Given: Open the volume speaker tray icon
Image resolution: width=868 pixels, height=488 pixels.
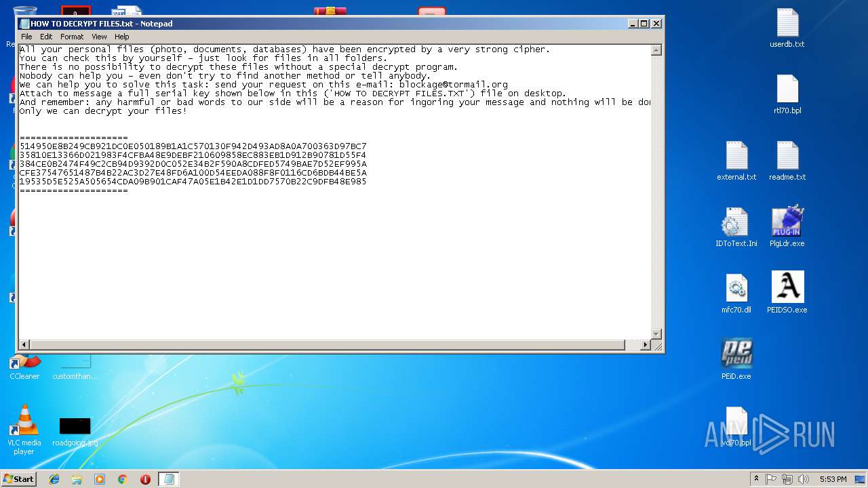Looking at the screenshot, I should 803,479.
